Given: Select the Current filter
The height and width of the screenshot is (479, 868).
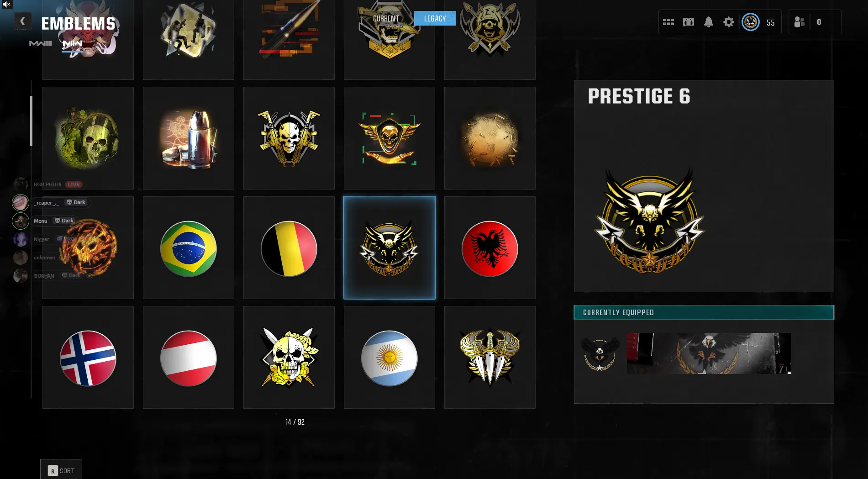Looking at the screenshot, I should coord(386,18).
